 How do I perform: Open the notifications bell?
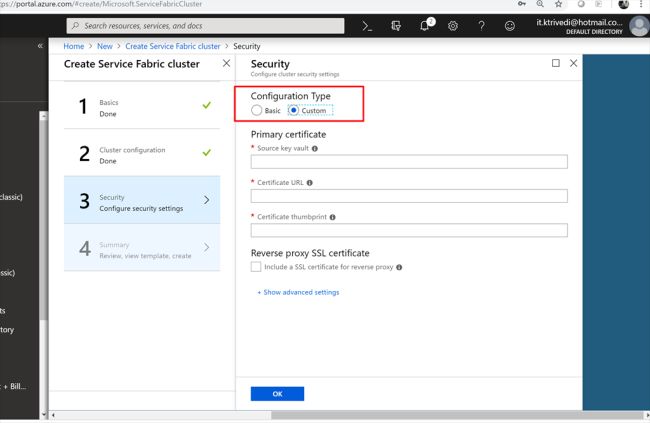424,26
